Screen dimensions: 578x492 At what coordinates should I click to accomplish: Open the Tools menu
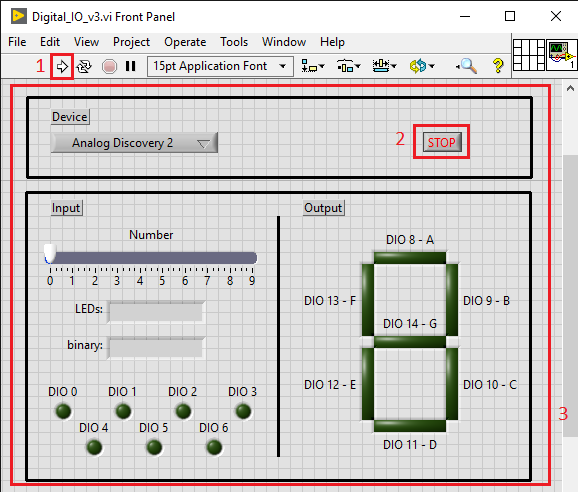[x=234, y=42]
